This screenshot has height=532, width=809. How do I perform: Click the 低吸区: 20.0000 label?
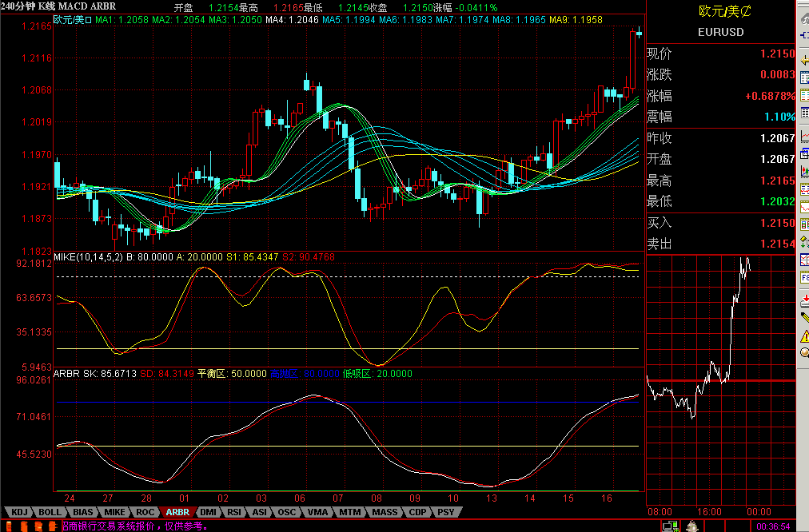(x=377, y=373)
